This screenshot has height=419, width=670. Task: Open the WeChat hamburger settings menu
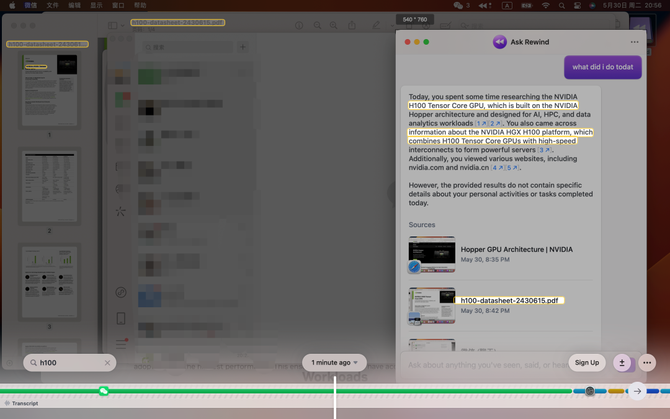tap(121, 343)
